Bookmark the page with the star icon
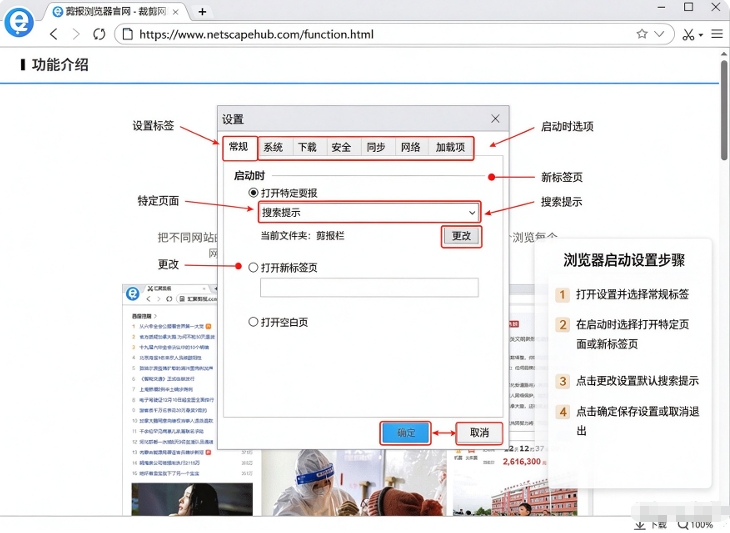This screenshot has height=533, width=730. pos(642,34)
